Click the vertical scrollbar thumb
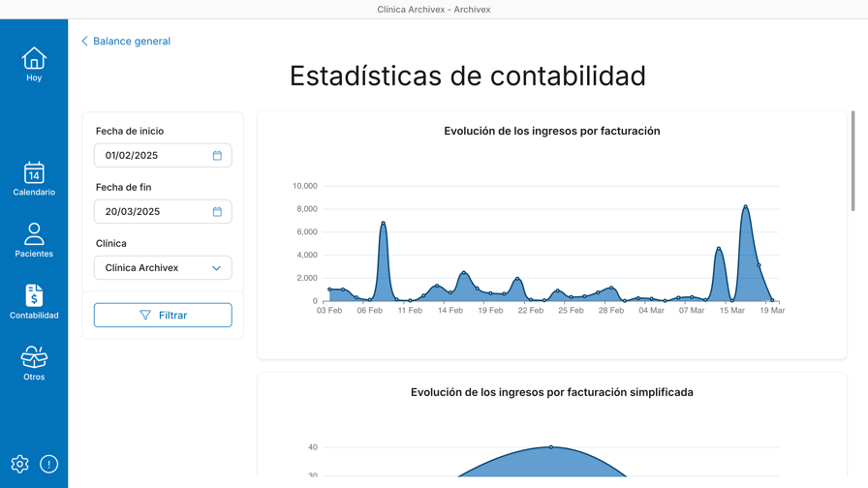868x488 pixels. [853, 161]
